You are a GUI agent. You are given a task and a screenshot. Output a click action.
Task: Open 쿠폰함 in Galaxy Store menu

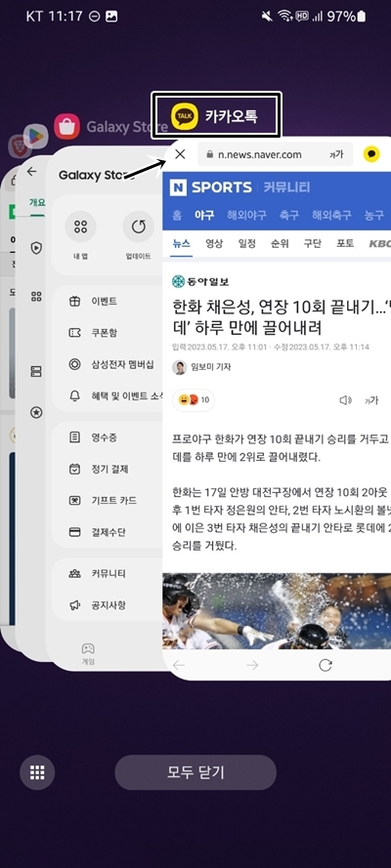tap(104, 333)
